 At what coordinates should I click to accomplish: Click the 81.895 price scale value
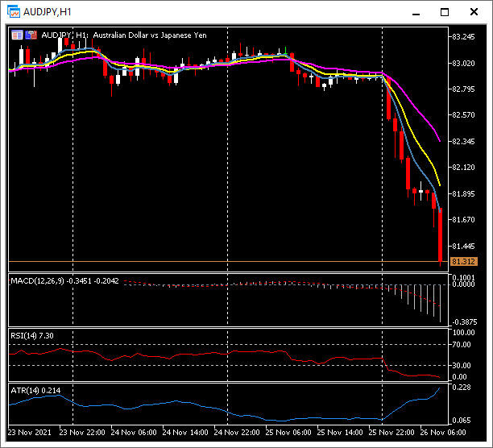pyautogui.click(x=463, y=193)
